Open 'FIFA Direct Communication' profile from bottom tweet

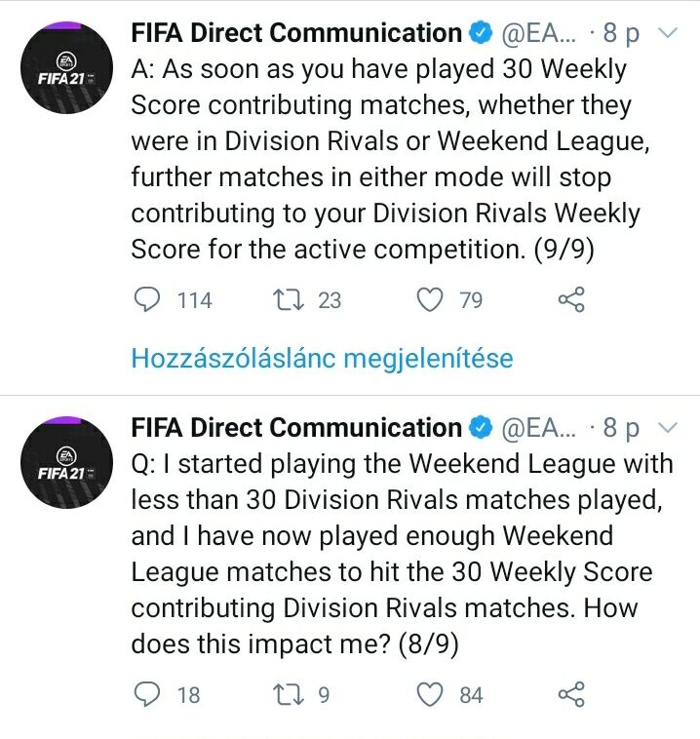click(x=296, y=427)
